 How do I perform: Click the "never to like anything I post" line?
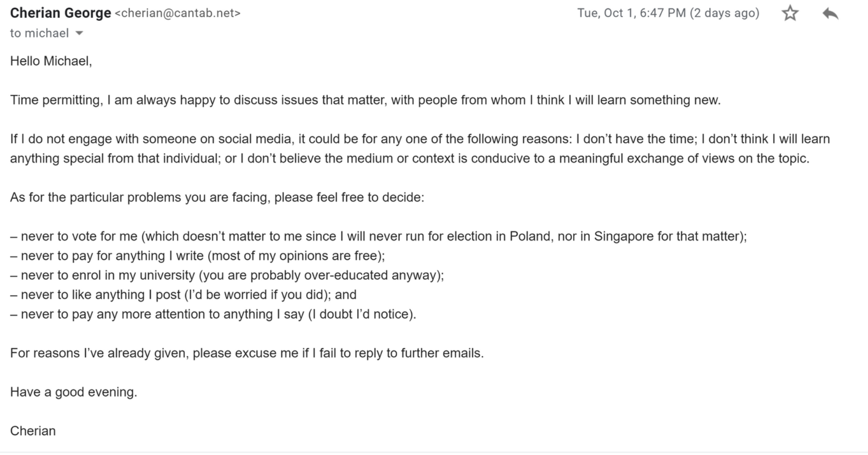pos(183,295)
